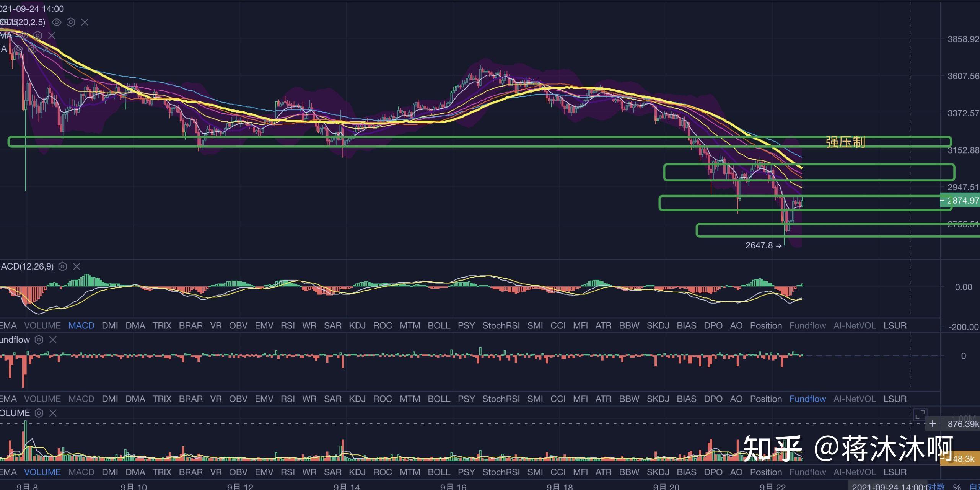Close the Fundflow panel with its X icon
Viewport: 980px width, 490px height.
(x=53, y=340)
